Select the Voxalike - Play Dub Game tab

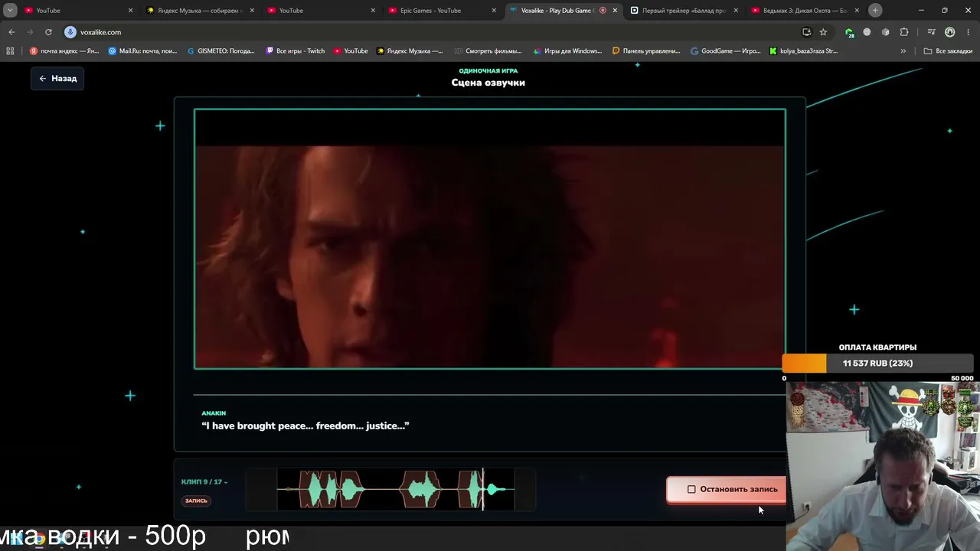click(563, 10)
